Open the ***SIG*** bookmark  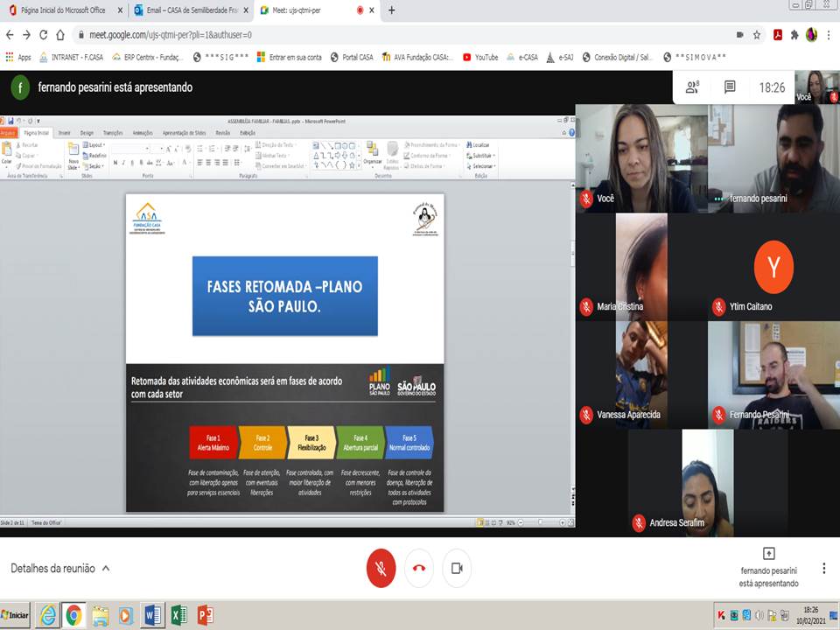click(220, 57)
